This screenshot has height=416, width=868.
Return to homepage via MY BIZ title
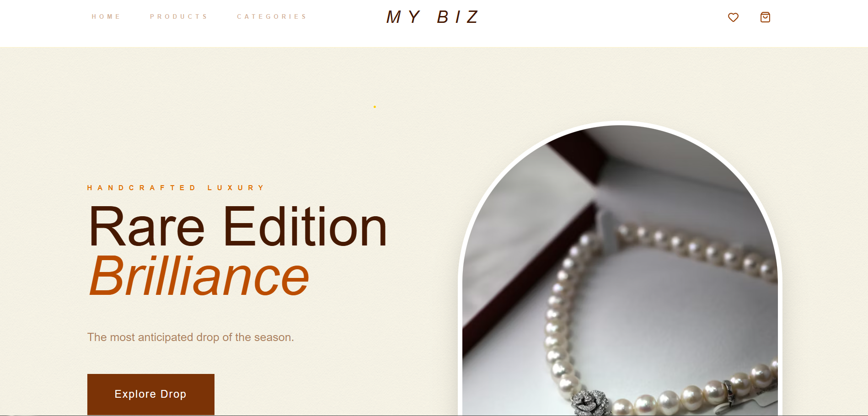pyautogui.click(x=432, y=17)
